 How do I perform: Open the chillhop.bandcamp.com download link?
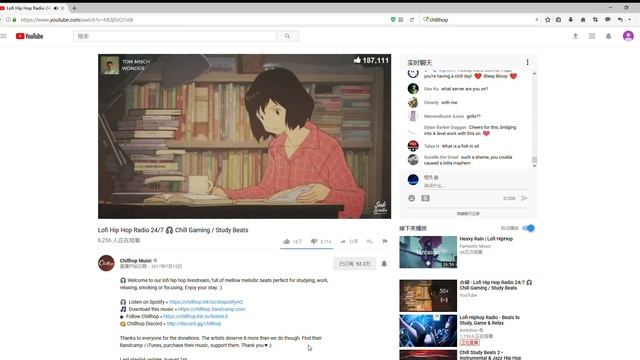[211, 309]
